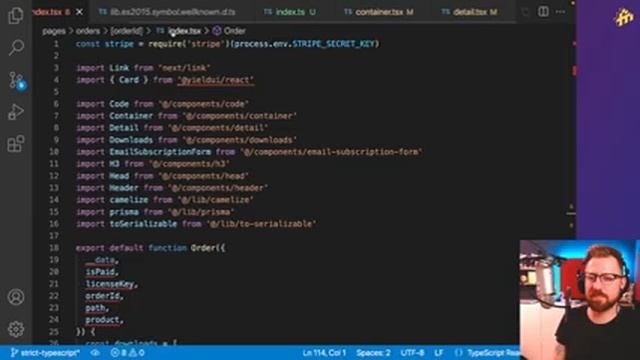This screenshot has width=640, height=360.
Task: Switch to detail.tsx tab
Action: [469, 12]
